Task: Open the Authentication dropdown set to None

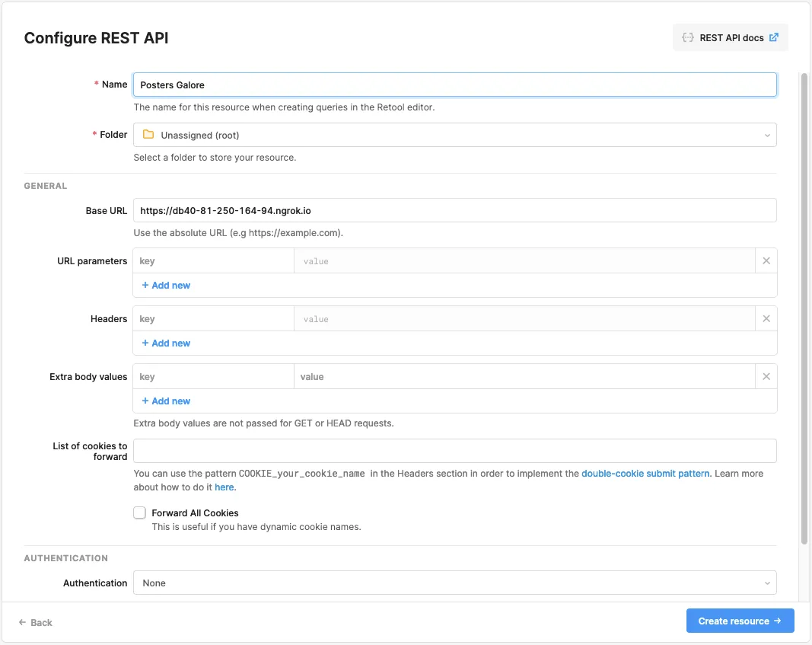Action: tap(454, 583)
